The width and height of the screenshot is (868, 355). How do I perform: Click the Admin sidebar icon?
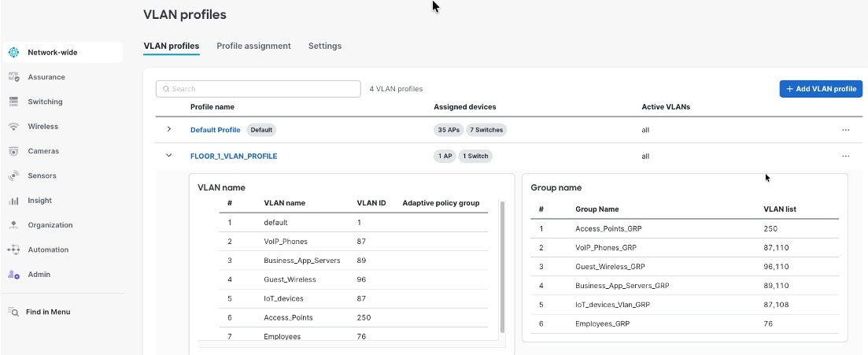(13, 275)
